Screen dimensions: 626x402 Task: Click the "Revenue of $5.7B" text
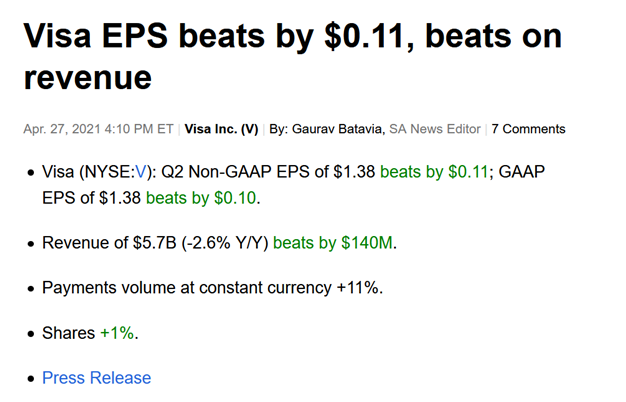pos(101,243)
